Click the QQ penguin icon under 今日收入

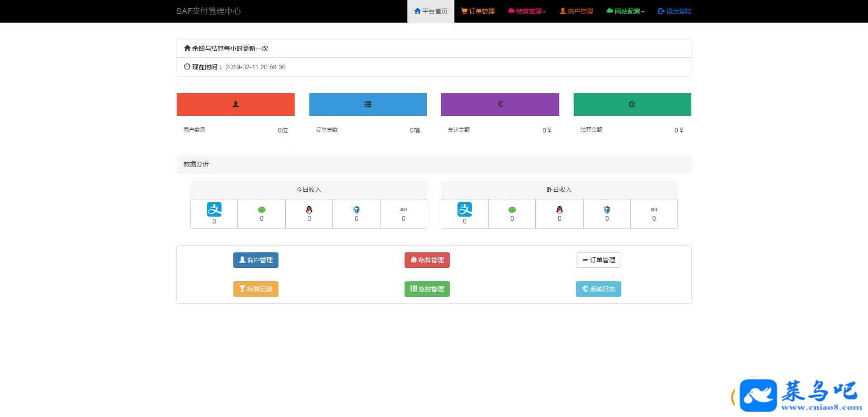click(309, 210)
